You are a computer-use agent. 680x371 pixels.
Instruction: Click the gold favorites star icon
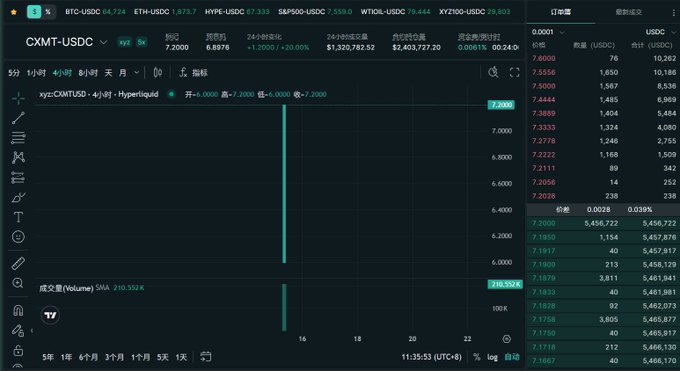tap(13, 12)
